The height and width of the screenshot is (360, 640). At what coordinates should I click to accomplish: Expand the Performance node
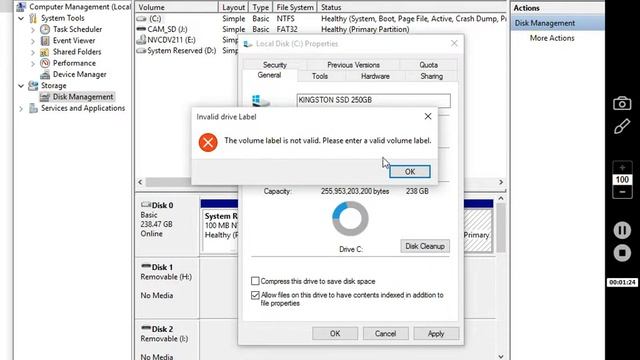33,63
